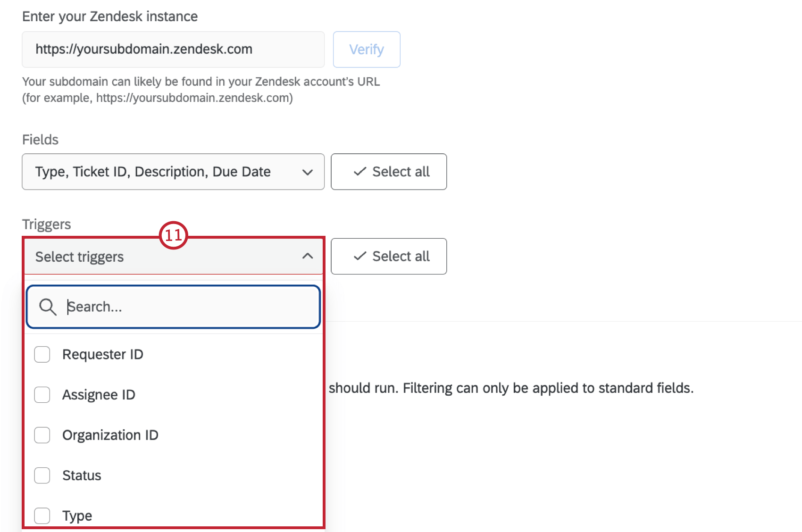This screenshot has width=802, height=532.
Task: Open the Fields dropdown chevron
Action: [308, 172]
